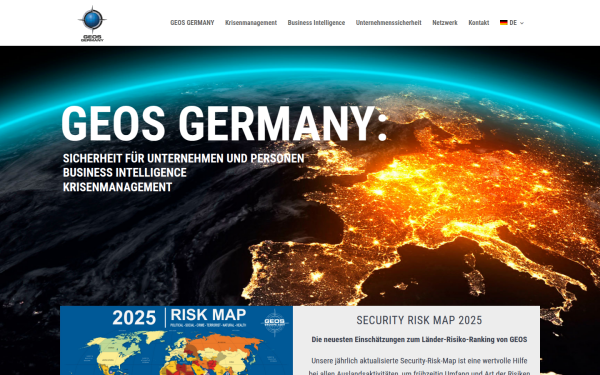Image resolution: width=600 pixels, height=375 pixels.
Task: Open the GEOS GERMANY menu item
Action: click(x=192, y=23)
